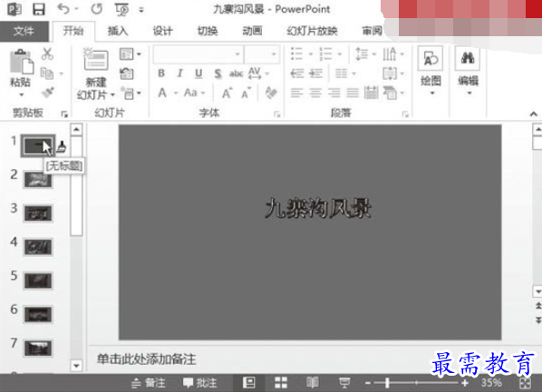Open the font size dropdown
The width and height of the screenshot is (542, 392).
pyautogui.click(x=274, y=54)
